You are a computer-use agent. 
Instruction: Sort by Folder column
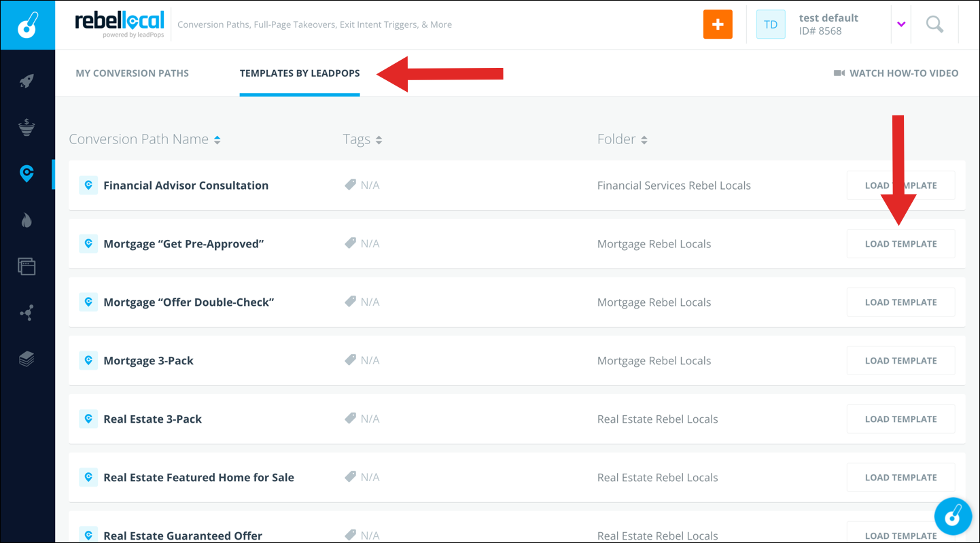pos(623,139)
